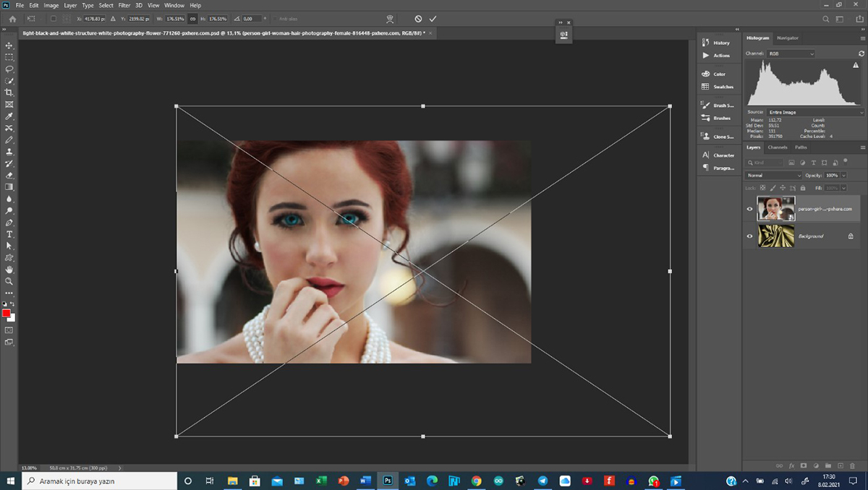Switch to the Channels tab

(778, 147)
